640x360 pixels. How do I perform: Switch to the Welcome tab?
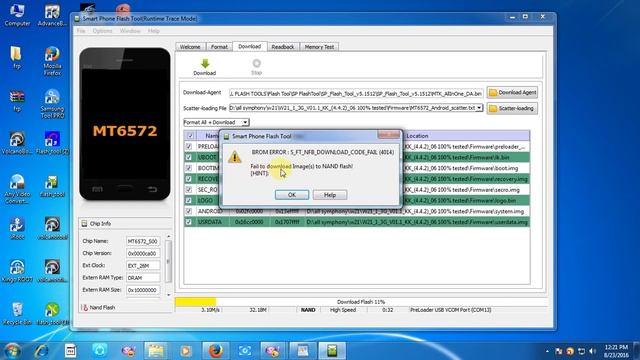(190, 47)
